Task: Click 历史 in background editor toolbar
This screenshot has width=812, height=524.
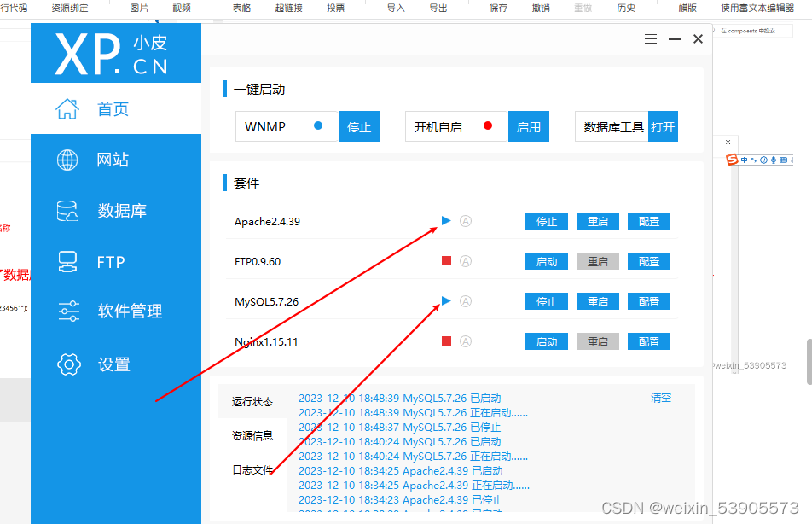Action: [627, 8]
